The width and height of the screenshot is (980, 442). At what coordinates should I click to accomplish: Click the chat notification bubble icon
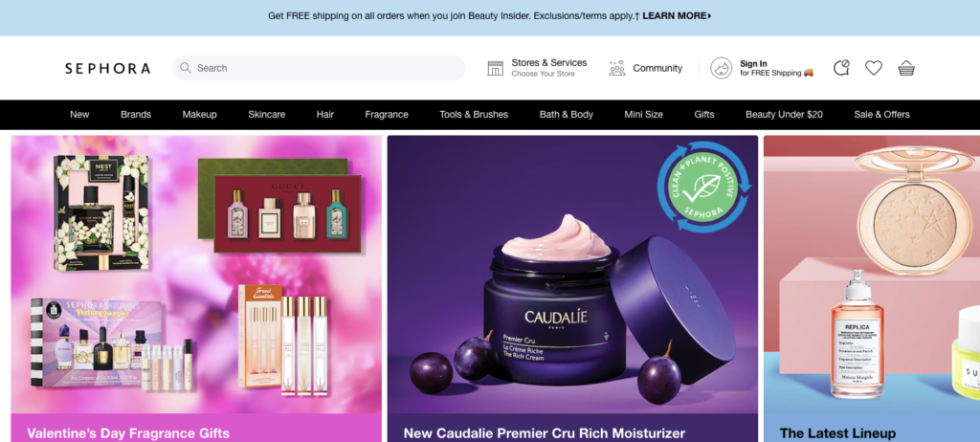(841, 68)
